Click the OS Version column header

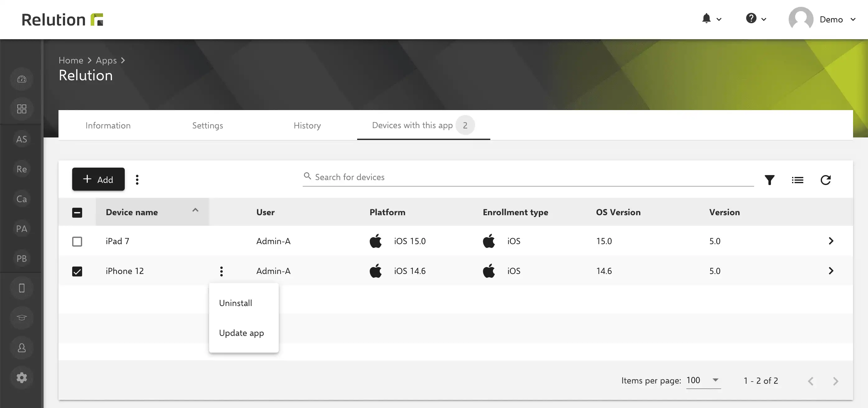click(618, 212)
